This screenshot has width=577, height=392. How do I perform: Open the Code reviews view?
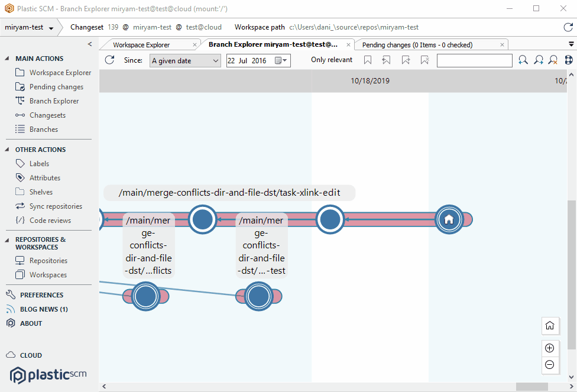pyautogui.click(x=52, y=220)
